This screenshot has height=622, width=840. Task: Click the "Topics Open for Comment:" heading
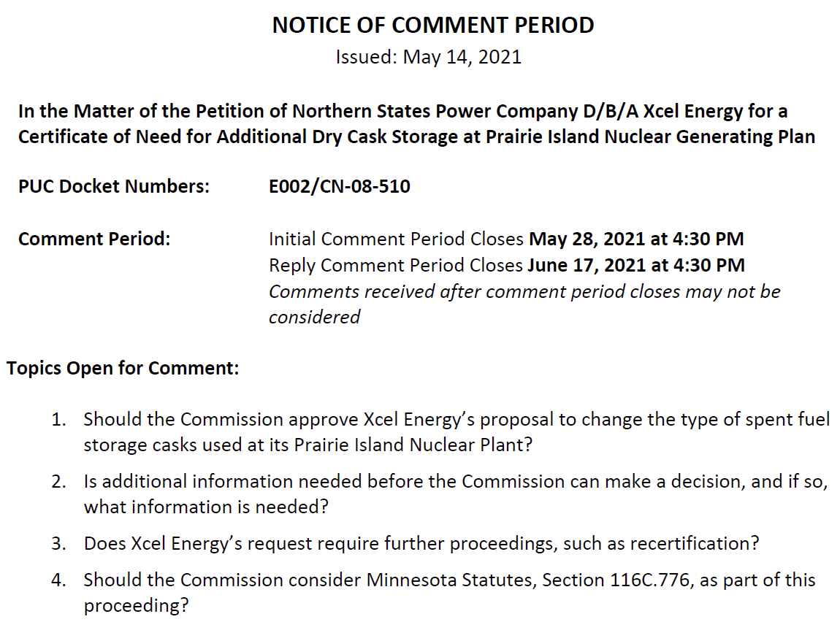123,368
